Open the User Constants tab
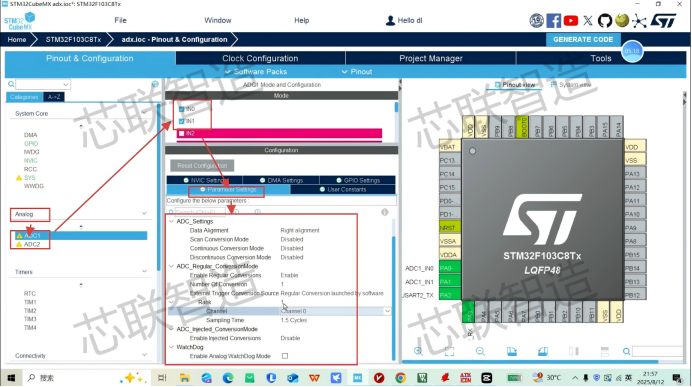692x387 pixels. (343, 189)
